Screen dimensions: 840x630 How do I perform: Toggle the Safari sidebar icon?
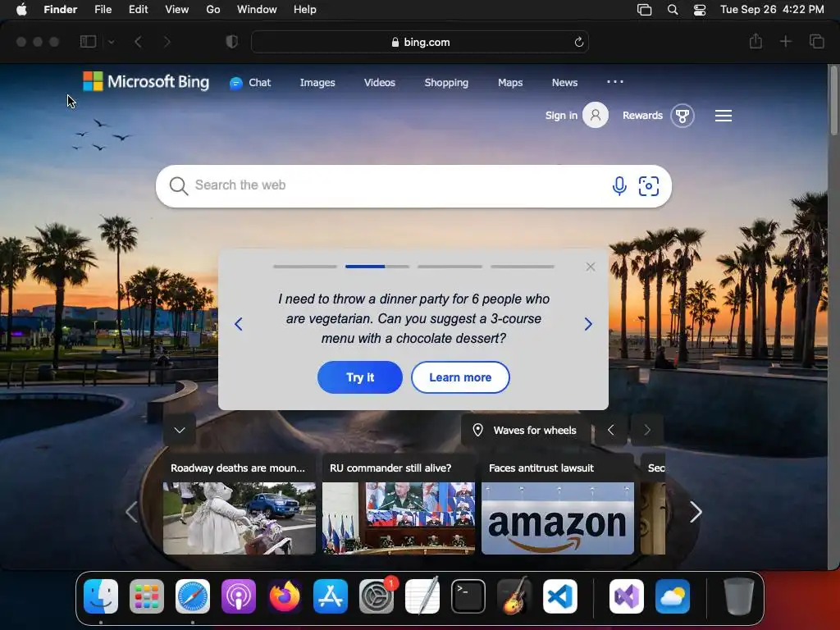(x=88, y=42)
